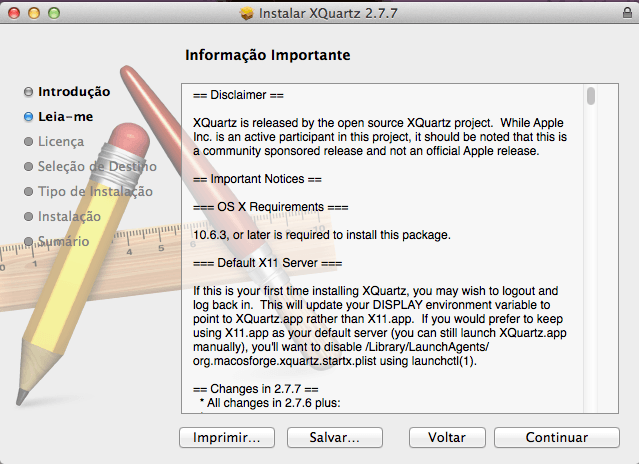Select the Seleção de Destino step
The height and width of the screenshot is (464, 639).
click(96, 166)
